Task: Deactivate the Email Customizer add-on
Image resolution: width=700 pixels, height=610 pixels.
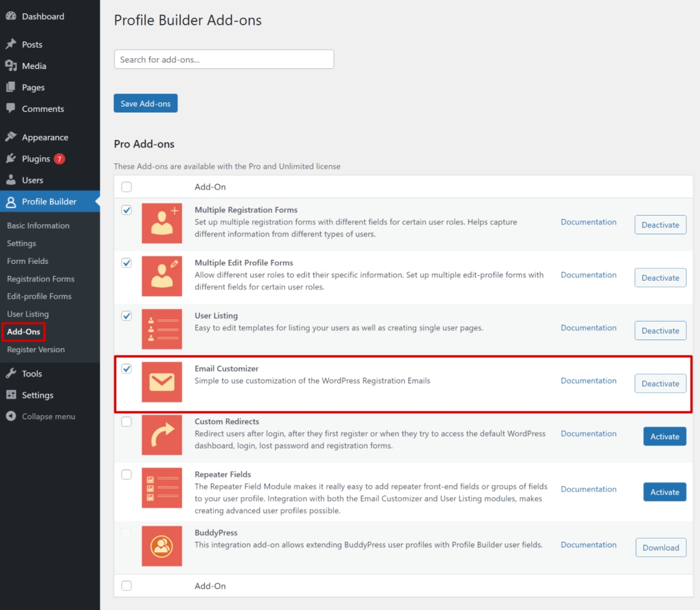Action: (x=660, y=384)
